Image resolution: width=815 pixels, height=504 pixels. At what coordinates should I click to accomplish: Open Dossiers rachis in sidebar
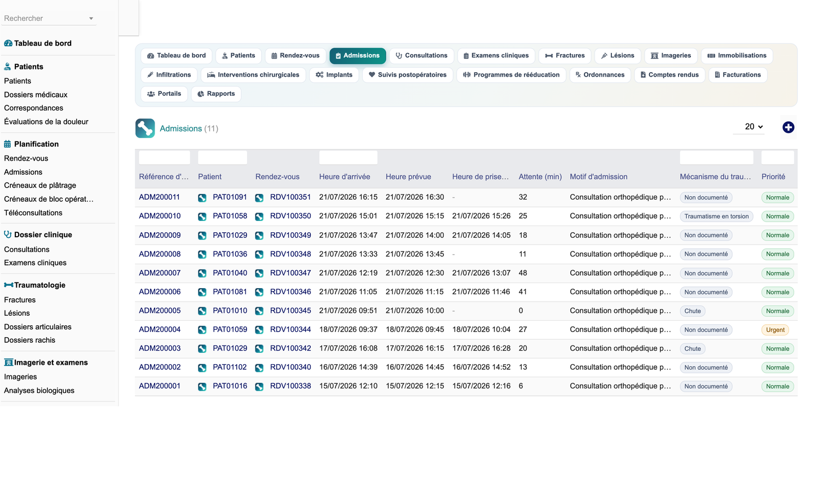(x=29, y=341)
